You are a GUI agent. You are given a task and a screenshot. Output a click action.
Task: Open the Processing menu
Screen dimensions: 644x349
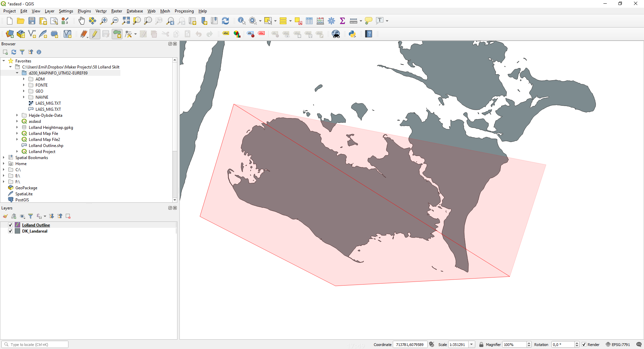(184, 11)
